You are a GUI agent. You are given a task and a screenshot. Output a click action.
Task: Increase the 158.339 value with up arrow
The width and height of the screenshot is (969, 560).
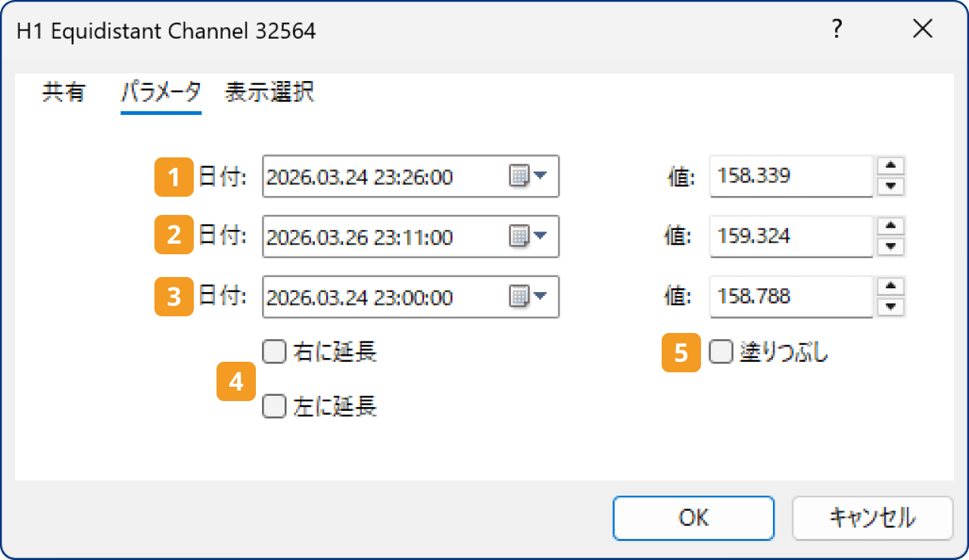[x=891, y=166]
